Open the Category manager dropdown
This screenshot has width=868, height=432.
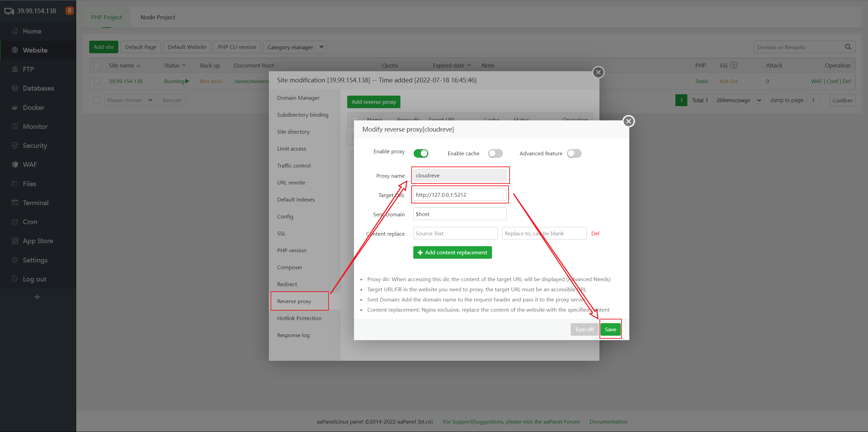tap(294, 47)
